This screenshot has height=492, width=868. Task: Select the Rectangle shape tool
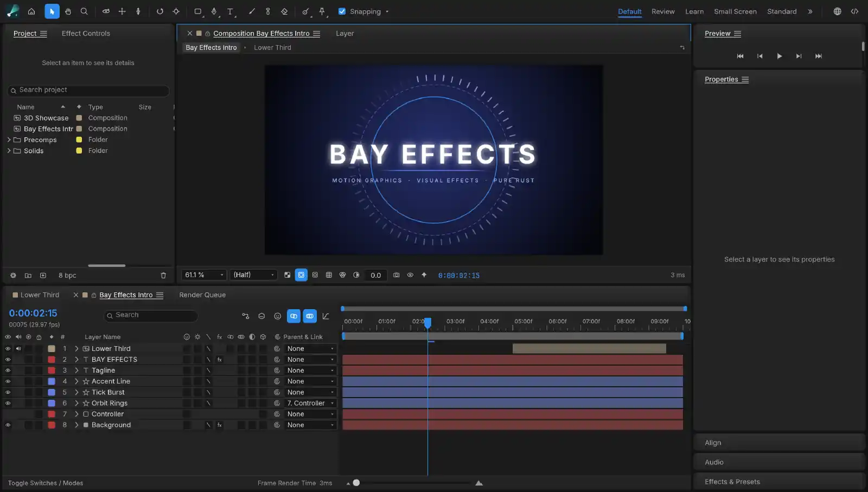(198, 11)
